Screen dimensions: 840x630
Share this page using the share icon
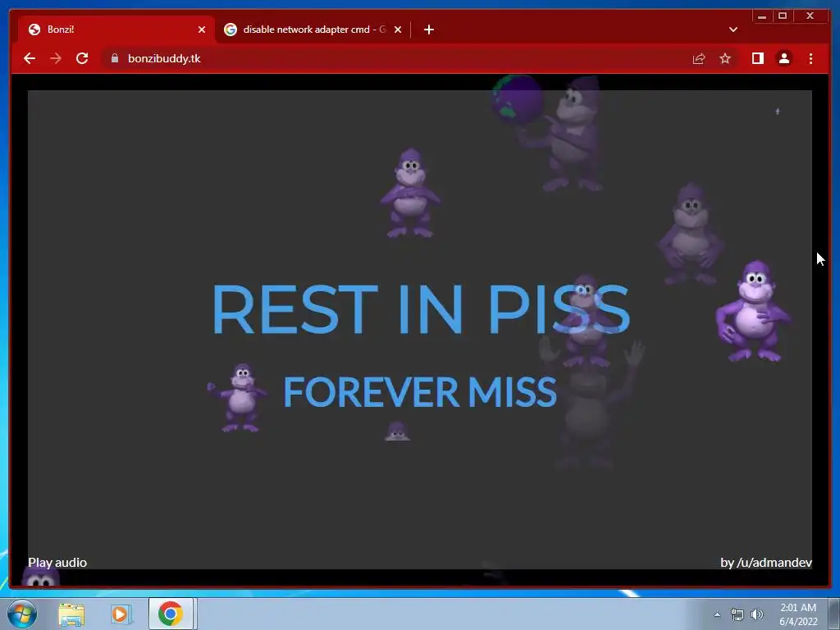tap(699, 58)
